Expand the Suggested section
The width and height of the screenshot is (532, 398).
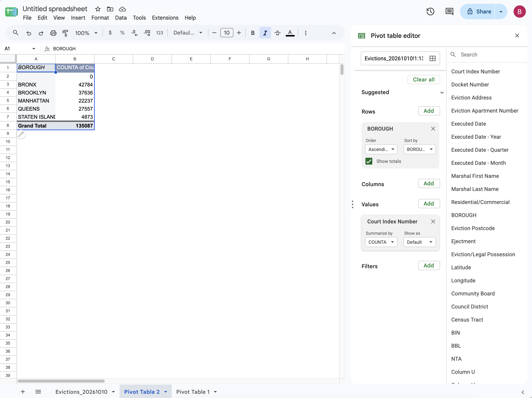[x=442, y=92]
